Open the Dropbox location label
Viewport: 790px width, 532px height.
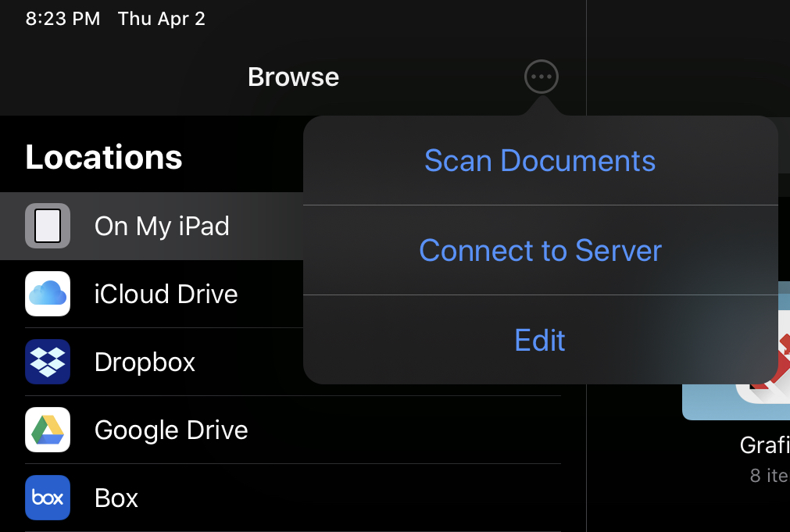coord(145,362)
